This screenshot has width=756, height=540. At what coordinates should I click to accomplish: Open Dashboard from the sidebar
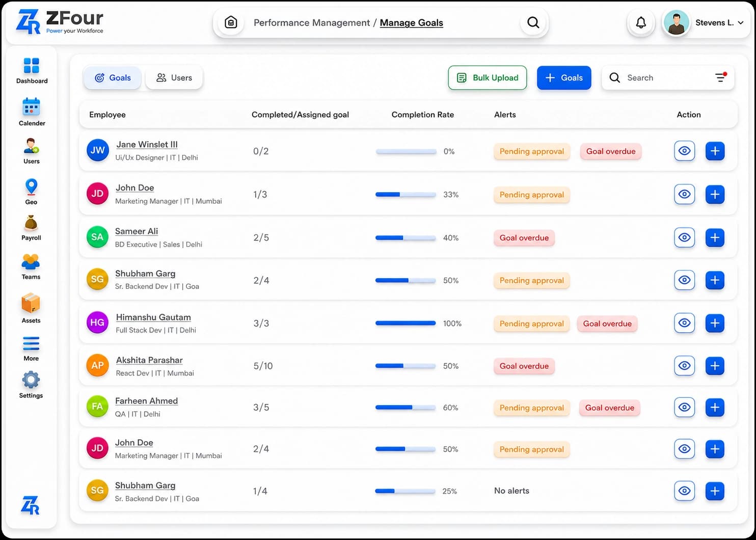(x=32, y=71)
